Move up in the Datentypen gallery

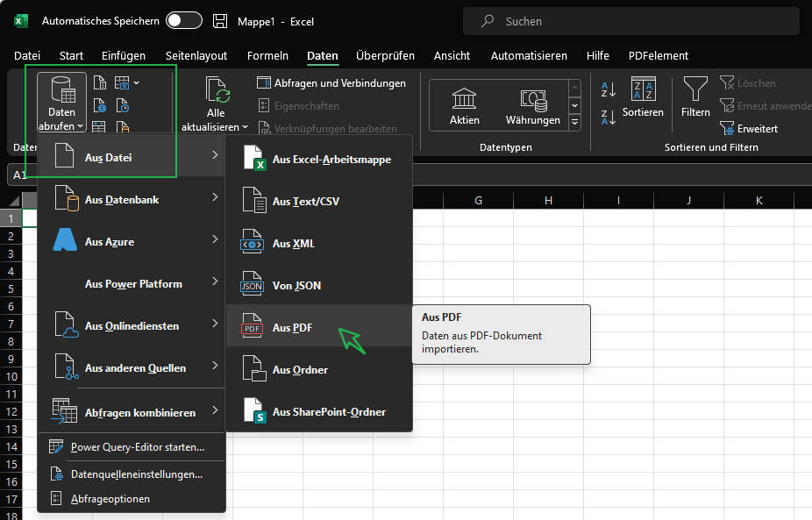pos(574,88)
